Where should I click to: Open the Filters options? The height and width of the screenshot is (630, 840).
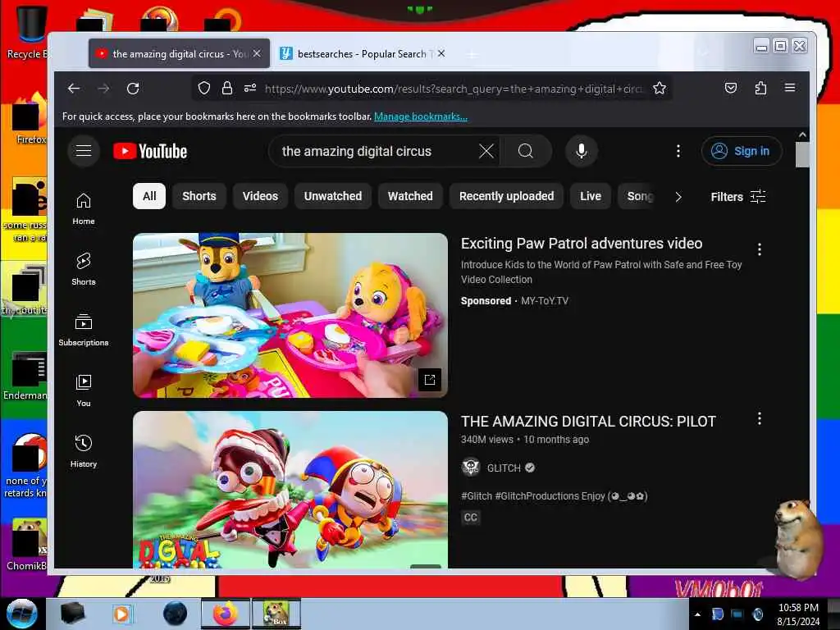coord(737,197)
